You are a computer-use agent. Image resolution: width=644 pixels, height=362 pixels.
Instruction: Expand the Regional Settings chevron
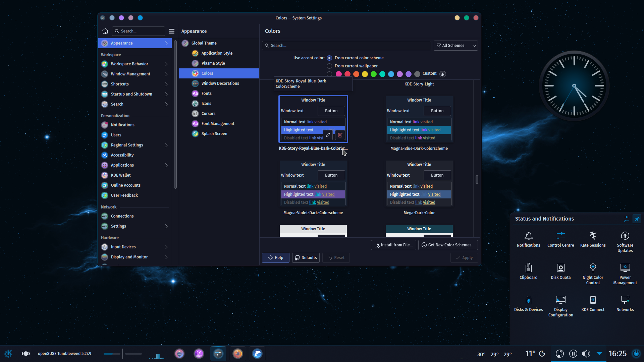[166, 145]
